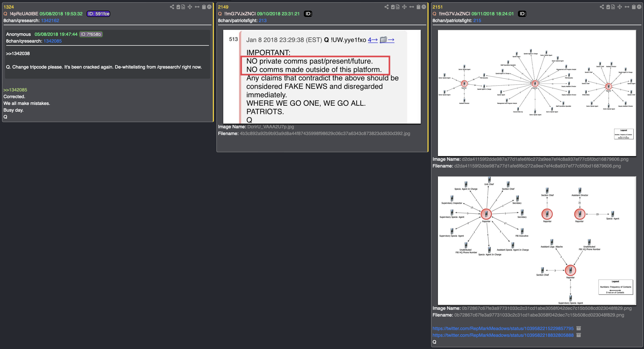Click timestamp 09/11/2018 18:24:01
This screenshot has height=349, width=644.
(493, 14)
